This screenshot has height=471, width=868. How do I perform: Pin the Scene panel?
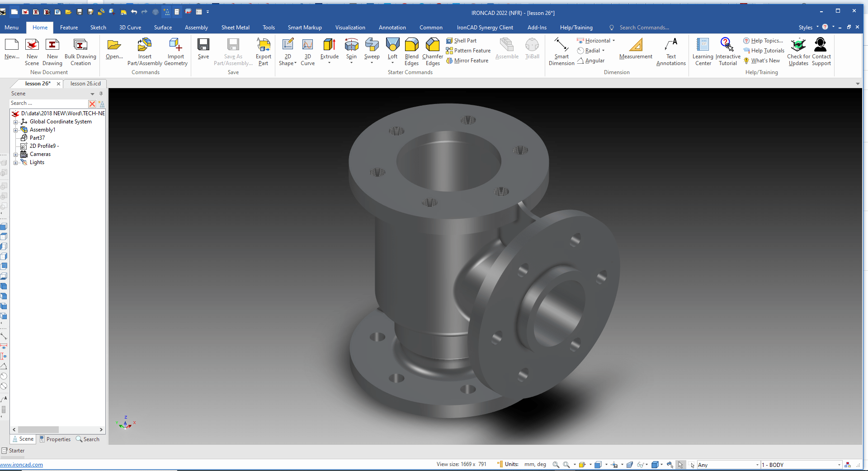click(x=101, y=94)
